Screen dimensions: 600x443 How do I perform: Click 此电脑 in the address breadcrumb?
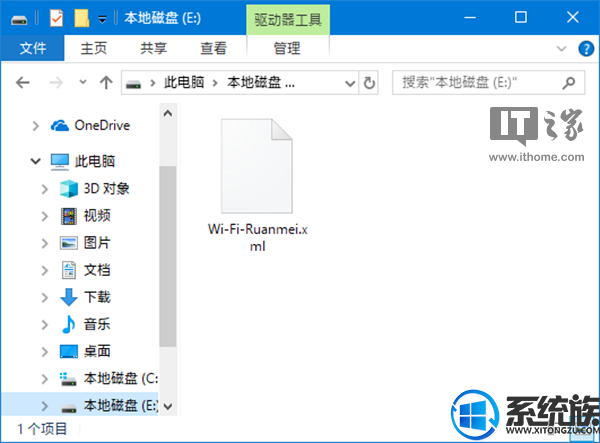[x=184, y=82]
